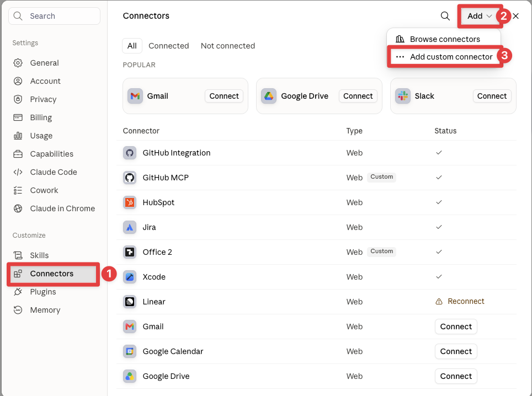532x396 pixels.
Task: Open Capabilities briefcase icon
Action: coord(18,154)
